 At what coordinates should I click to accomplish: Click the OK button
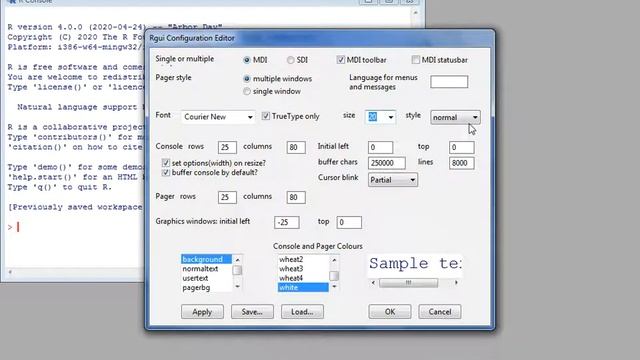tap(390, 312)
